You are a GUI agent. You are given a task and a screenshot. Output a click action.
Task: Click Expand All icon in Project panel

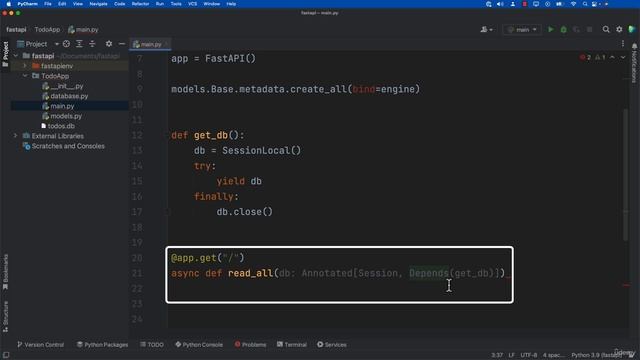[x=79, y=44]
